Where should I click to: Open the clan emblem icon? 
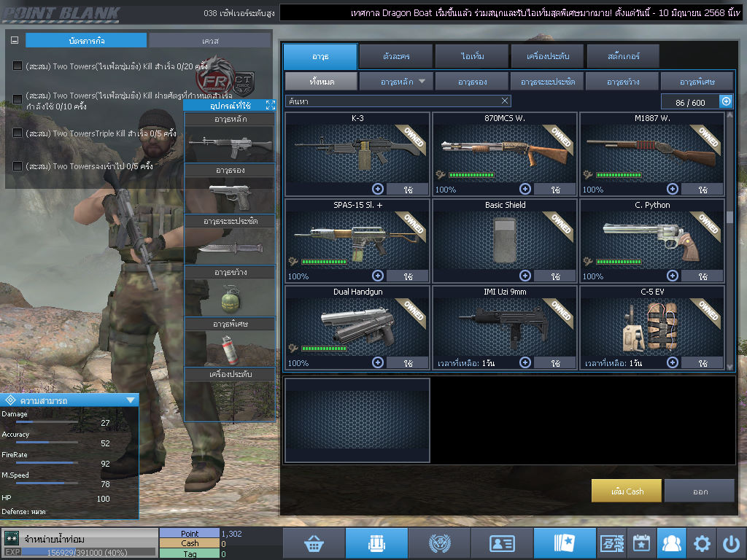[439, 543]
